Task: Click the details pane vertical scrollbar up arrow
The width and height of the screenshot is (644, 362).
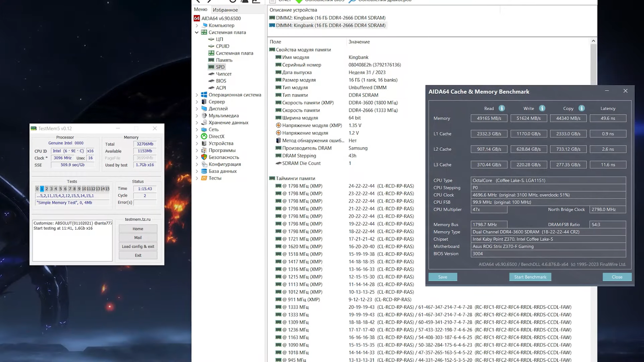Action: (593, 41)
